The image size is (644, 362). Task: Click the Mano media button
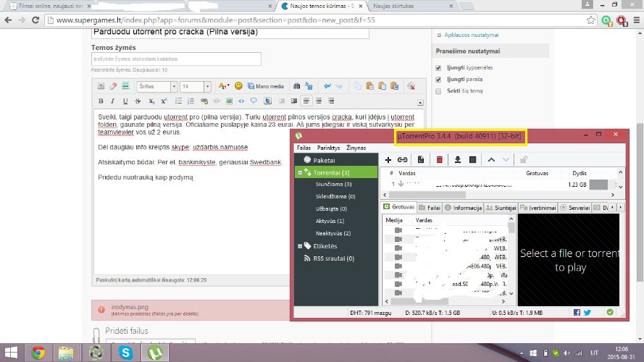coord(266,86)
